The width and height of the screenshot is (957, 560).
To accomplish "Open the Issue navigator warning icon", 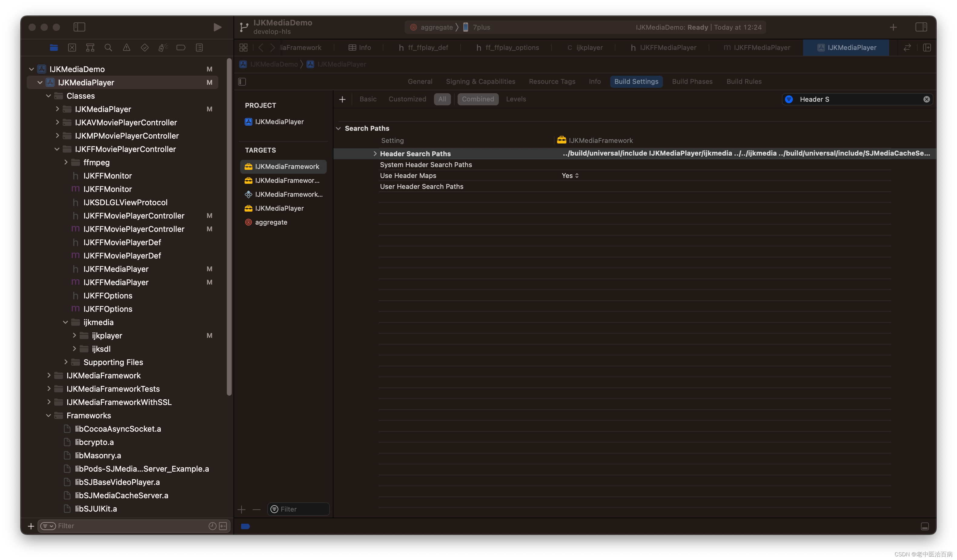I will click(127, 48).
